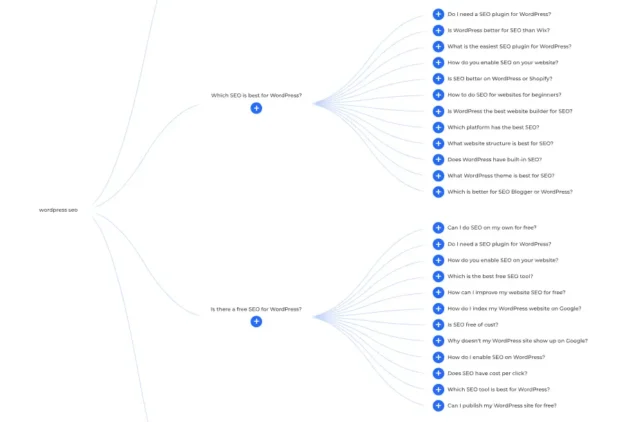This screenshot has height=422, width=626.
Task: Expand the 'Which SEO is best for WordPress?' plus button
Action: (x=256, y=108)
